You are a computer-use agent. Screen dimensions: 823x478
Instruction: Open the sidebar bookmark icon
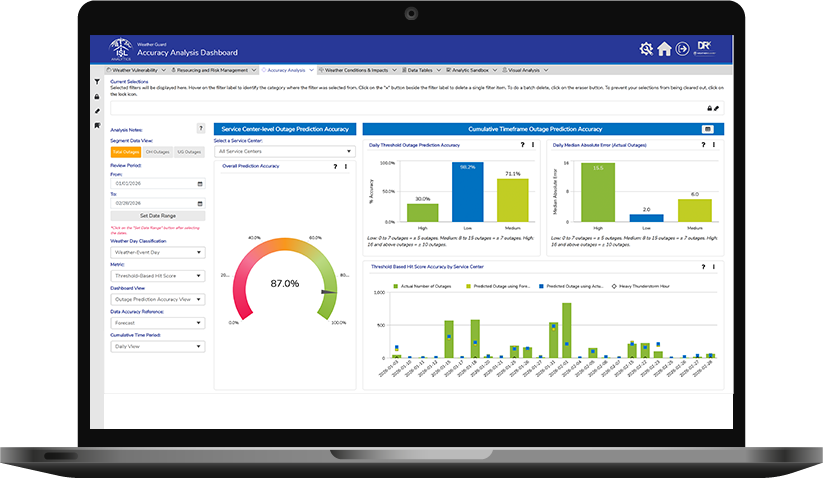(97, 125)
